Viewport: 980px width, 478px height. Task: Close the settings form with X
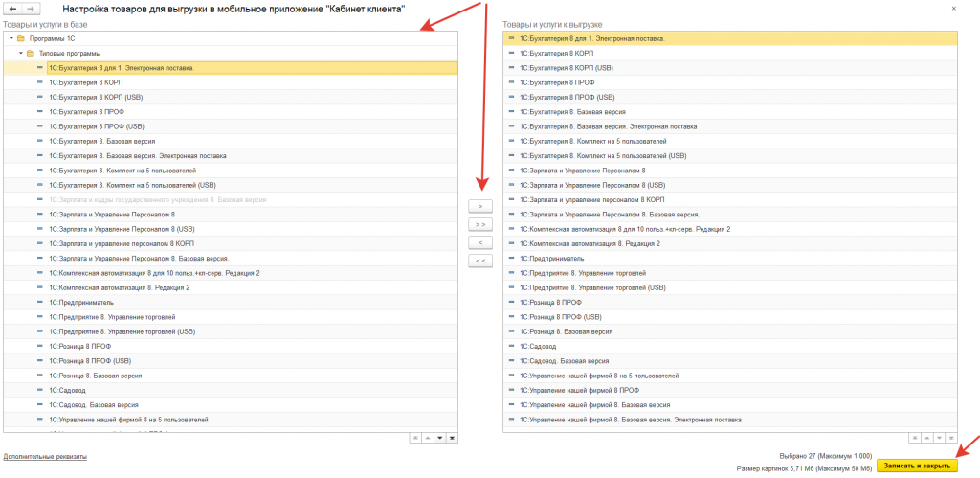click(x=953, y=9)
